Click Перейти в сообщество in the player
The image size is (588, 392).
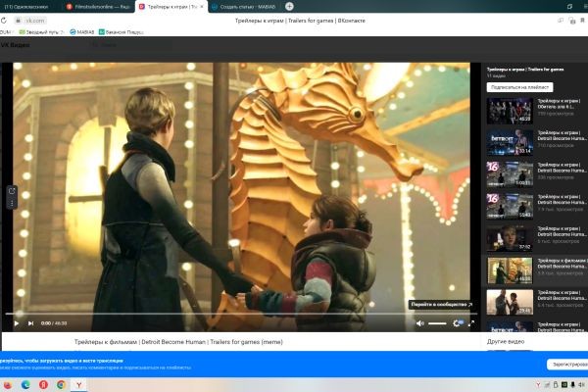point(441,304)
